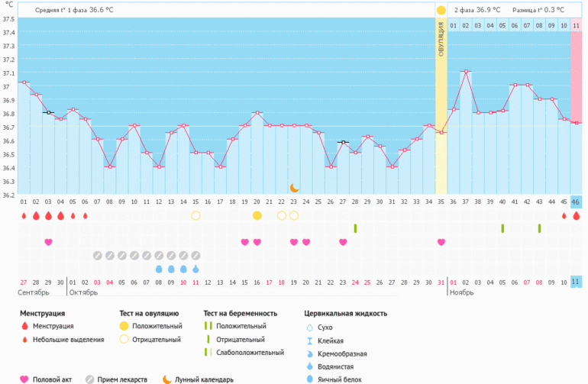Screen dimensions: 588x384
Task: Select the large menstruation drop under cycle day 02
Action: click(36, 215)
